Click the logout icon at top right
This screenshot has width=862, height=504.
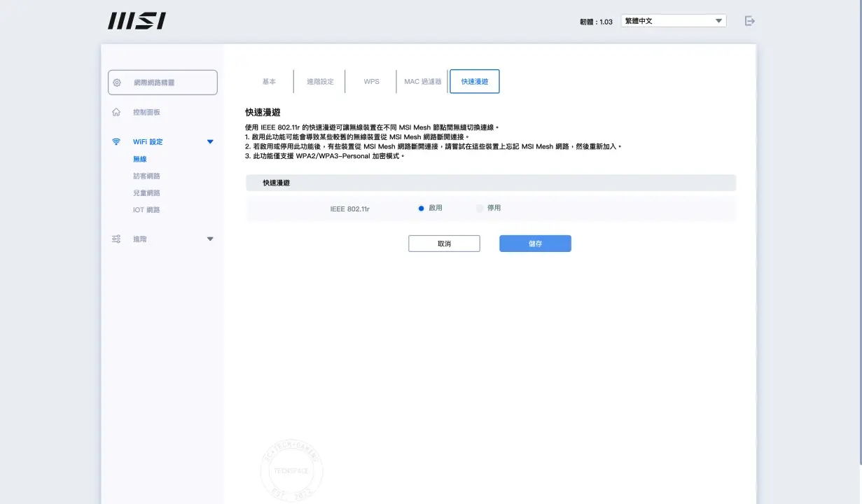750,21
